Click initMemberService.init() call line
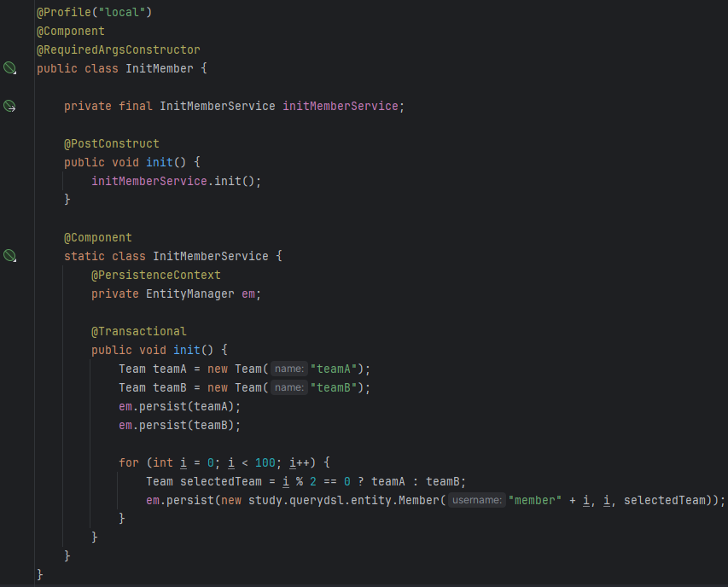 (177, 181)
